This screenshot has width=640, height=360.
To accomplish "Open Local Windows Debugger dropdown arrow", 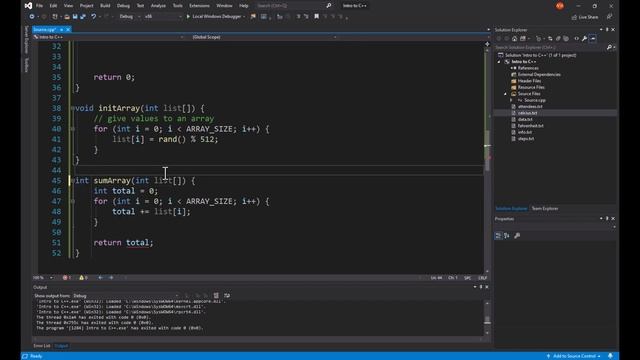I will click(x=244, y=17).
